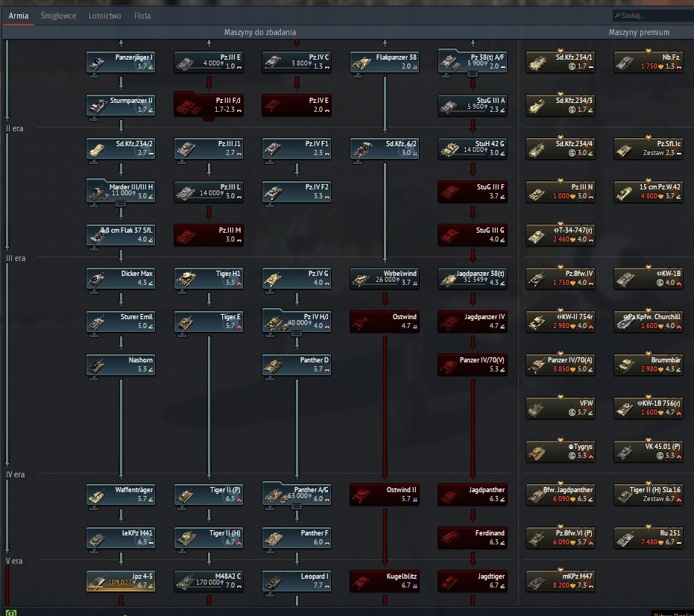Select premium Brummbär vehicle
Screen dimensions: 694x616
pyautogui.click(x=649, y=365)
